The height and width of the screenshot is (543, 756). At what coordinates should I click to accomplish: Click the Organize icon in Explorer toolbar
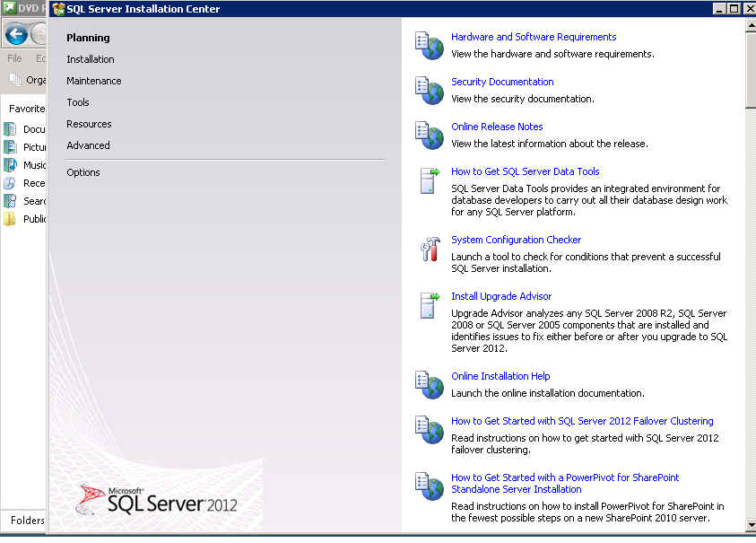pyautogui.click(x=15, y=80)
